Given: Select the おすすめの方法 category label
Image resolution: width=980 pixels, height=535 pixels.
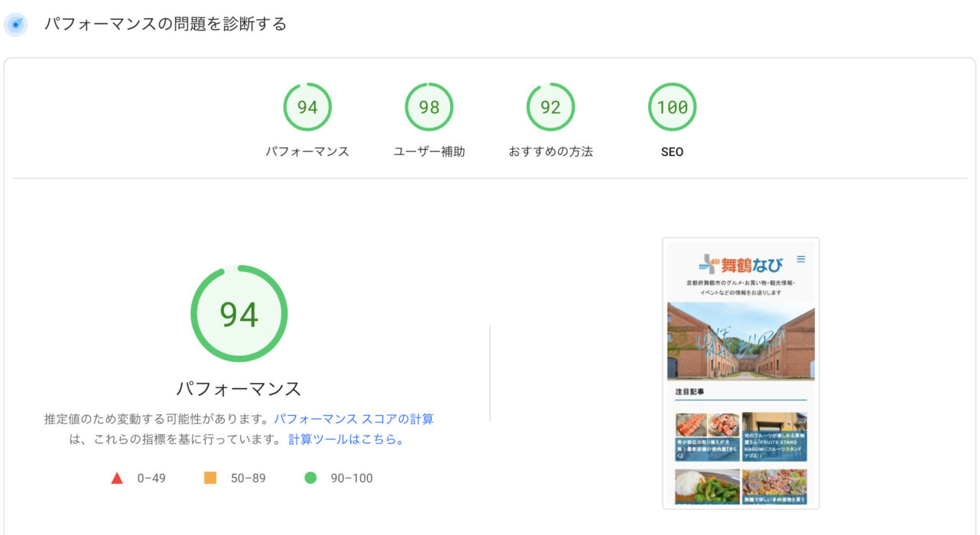Looking at the screenshot, I should pyautogui.click(x=550, y=151).
